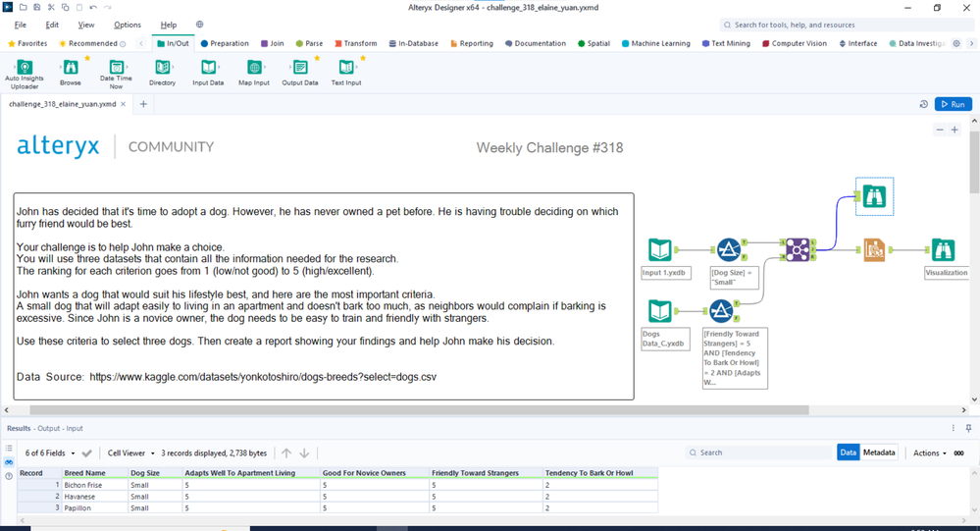Close the challenge_318_elaine_yuan.yxmd tab

[x=124, y=104]
